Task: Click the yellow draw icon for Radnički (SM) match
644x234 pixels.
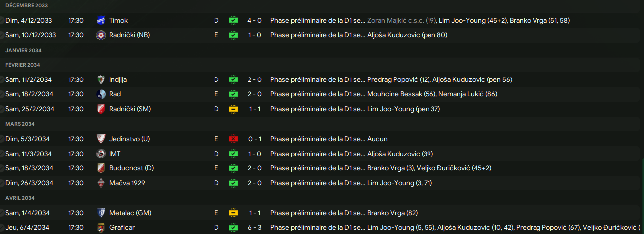Action: (x=233, y=109)
